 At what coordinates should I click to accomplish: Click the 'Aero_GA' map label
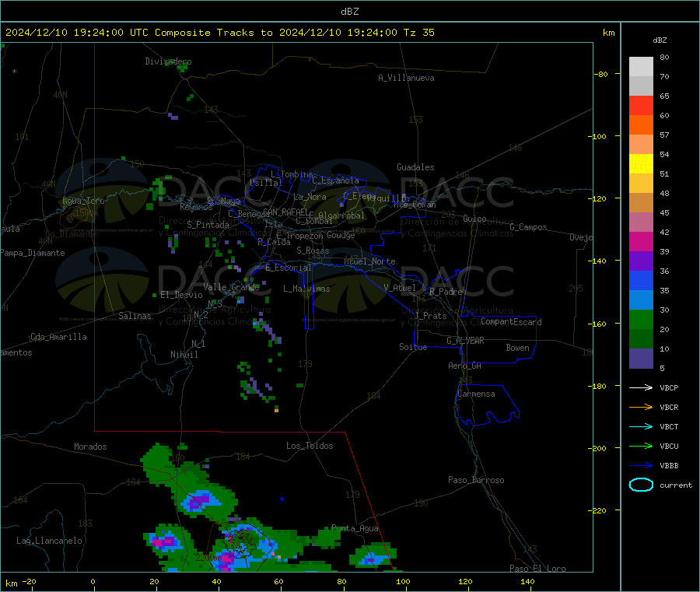[x=465, y=366]
